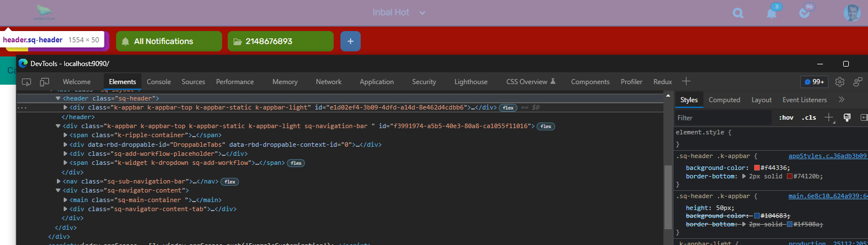Click the plus icon for more DevTools tools

tap(687, 81)
